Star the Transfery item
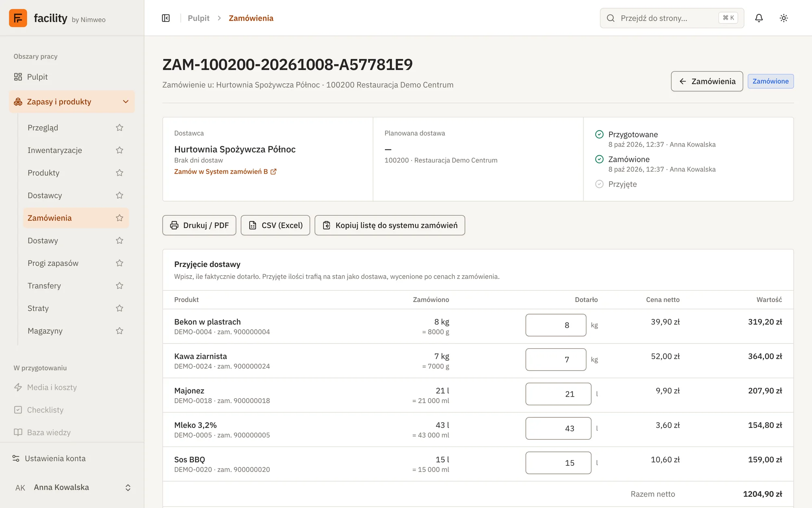This screenshot has height=508, width=812. [x=119, y=286]
